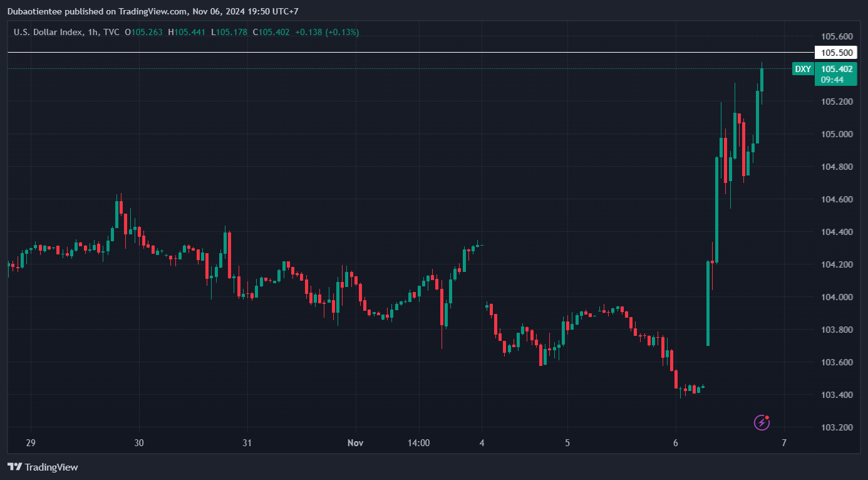The width and height of the screenshot is (868, 480).
Task: Click the TVC exchange label
Action: pos(111,32)
